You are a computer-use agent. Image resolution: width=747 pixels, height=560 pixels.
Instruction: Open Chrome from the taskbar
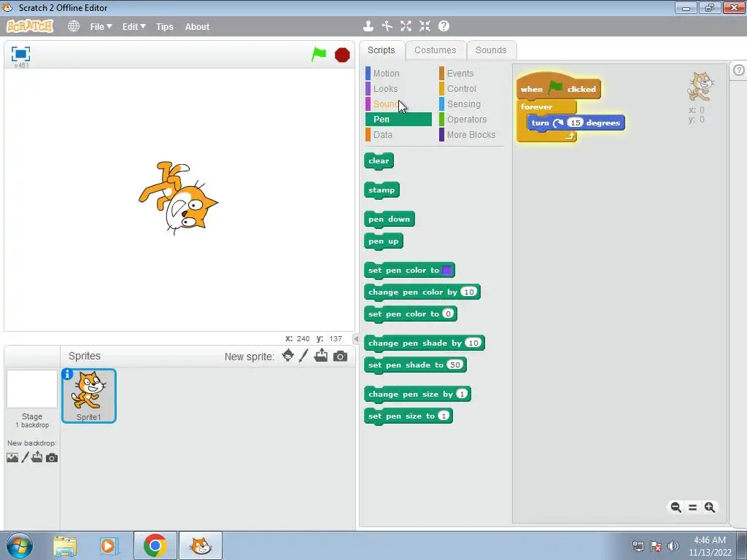pyautogui.click(x=155, y=545)
